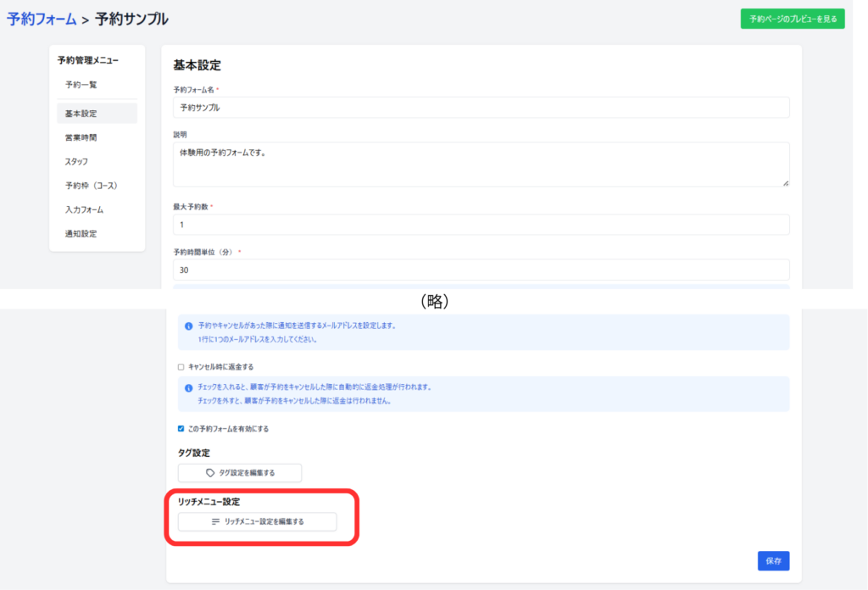868x590 pixels.
Task: Select 基本設定 in the sidebar menu
Action: 81,114
